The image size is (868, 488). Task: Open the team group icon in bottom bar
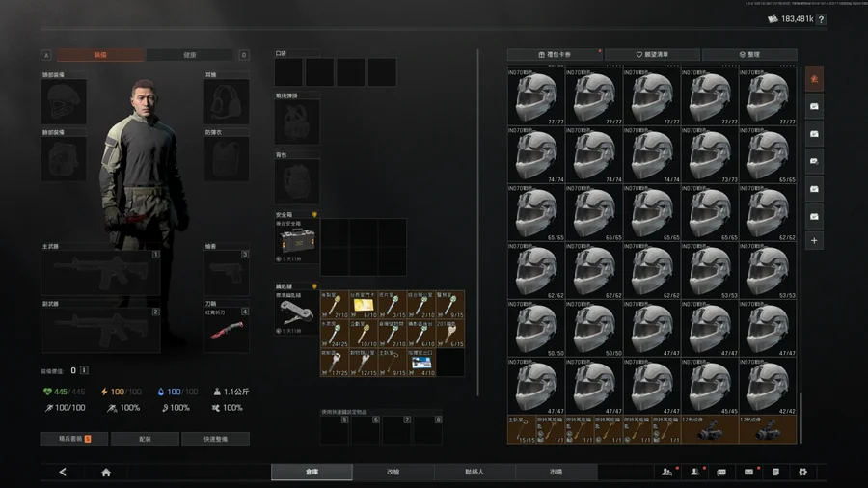pos(667,472)
